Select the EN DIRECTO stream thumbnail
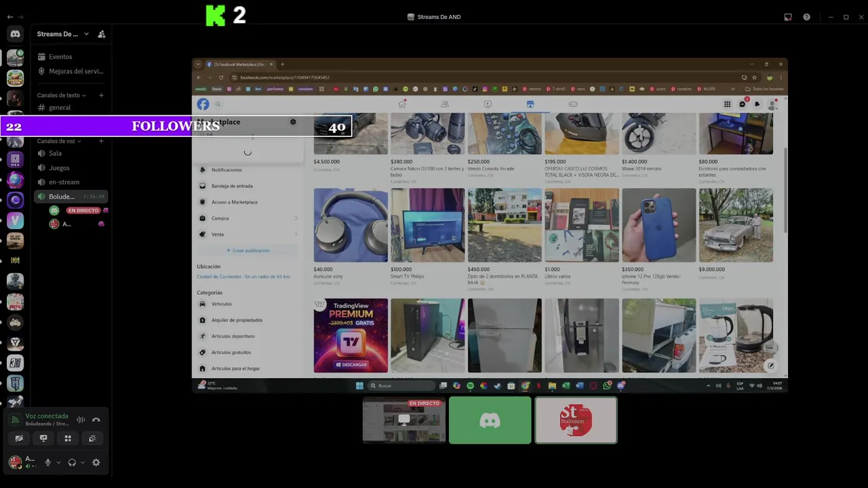Image resolution: width=868 pixels, height=488 pixels. tap(404, 420)
